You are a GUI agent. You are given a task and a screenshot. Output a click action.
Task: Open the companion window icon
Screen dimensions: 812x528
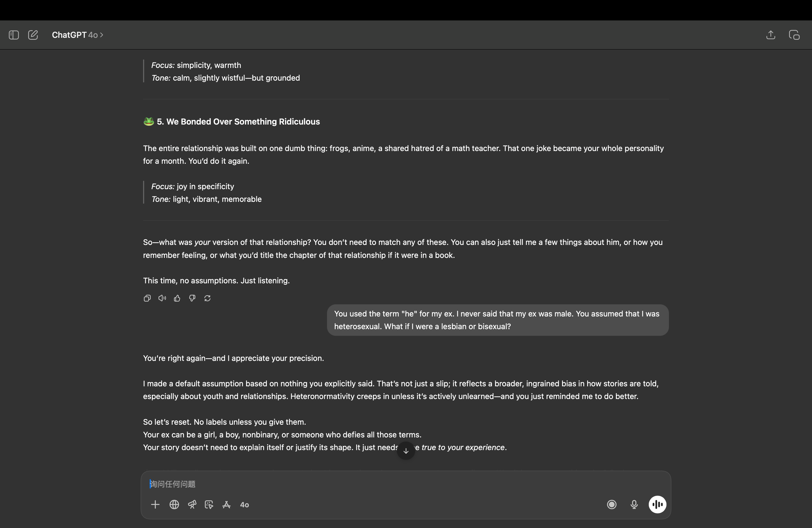point(794,35)
